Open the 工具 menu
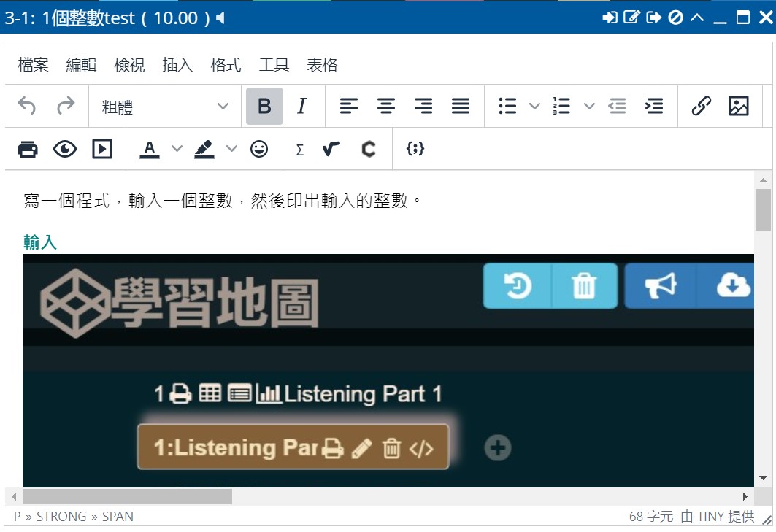Image resolution: width=776 pixels, height=532 pixels. 274,65
